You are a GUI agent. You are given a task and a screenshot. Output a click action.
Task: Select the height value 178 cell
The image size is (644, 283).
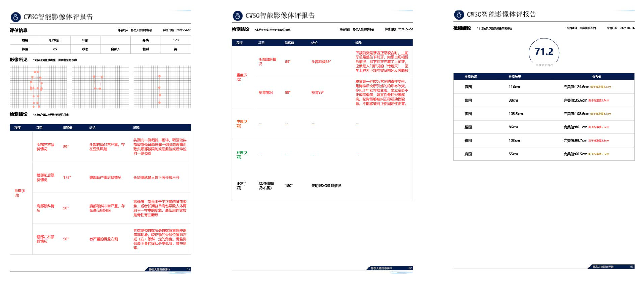click(176, 40)
